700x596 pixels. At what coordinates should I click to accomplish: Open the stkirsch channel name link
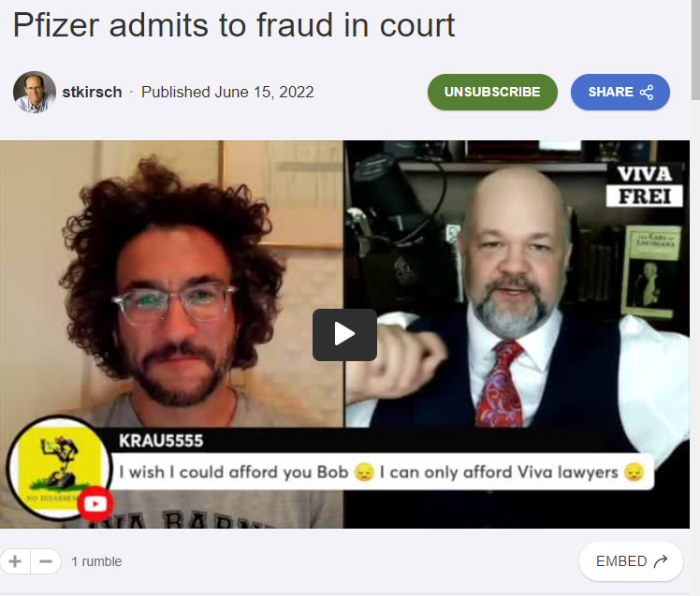point(92,92)
